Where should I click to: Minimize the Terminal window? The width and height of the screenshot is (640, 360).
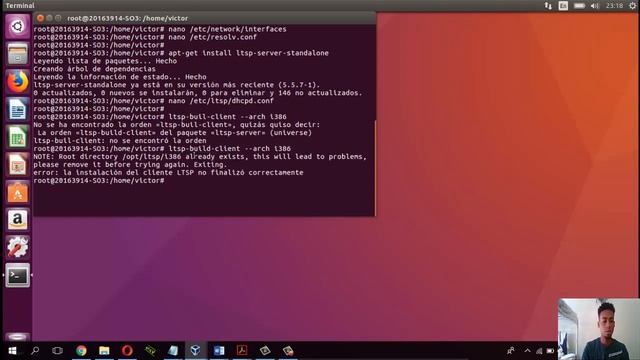tap(49, 18)
